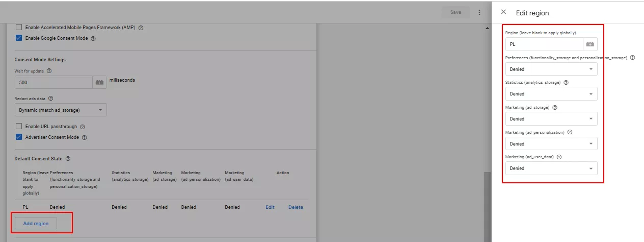Open help icon for Enable Google Consent Mode

pyautogui.click(x=93, y=38)
